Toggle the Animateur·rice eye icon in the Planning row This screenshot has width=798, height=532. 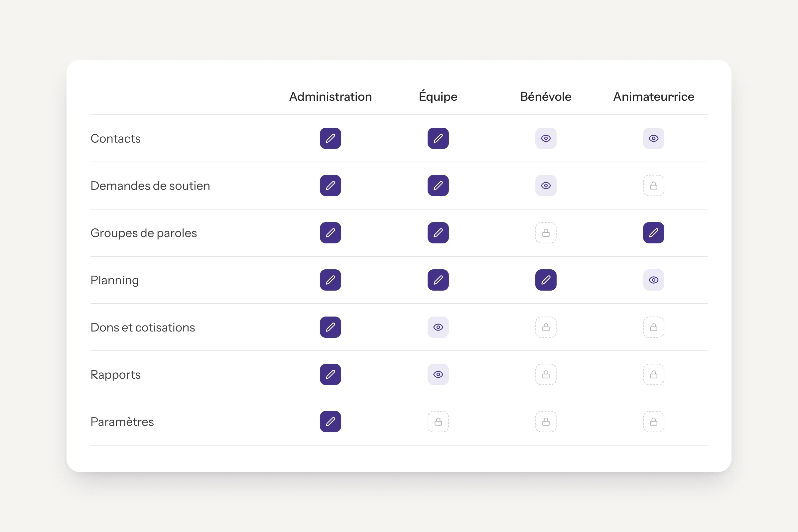point(653,280)
